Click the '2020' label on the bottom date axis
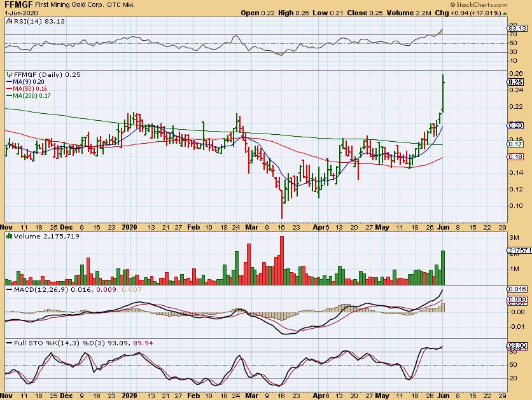Image resolution: width=532 pixels, height=400 pixels. click(129, 396)
